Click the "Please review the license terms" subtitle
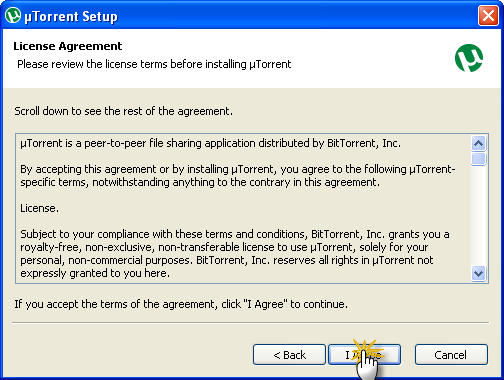 click(x=154, y=64)
